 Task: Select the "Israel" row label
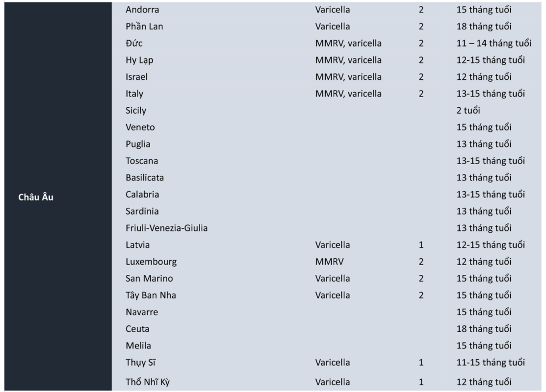(x=136, y=77)
